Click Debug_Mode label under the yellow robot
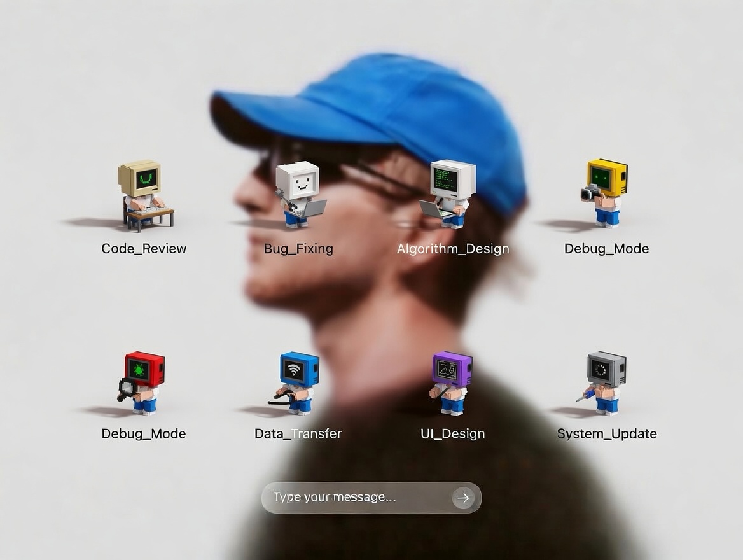 606,249
